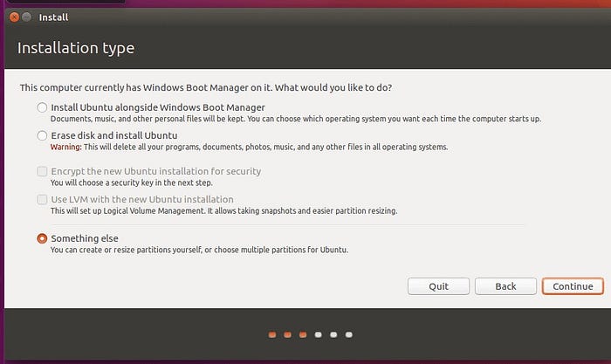Close the Install window
Viewport: 611px width, 364px height.
pos(15,17)
